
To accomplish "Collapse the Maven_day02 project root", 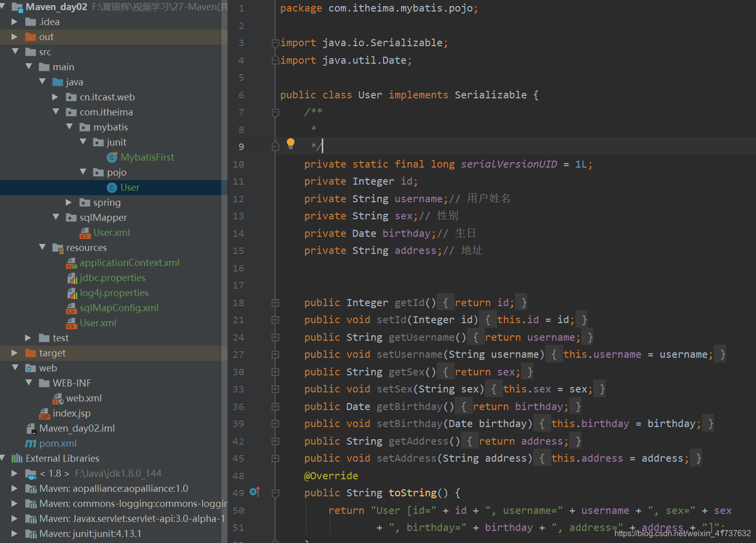I will pyautogui.click(x=3, y=7).
